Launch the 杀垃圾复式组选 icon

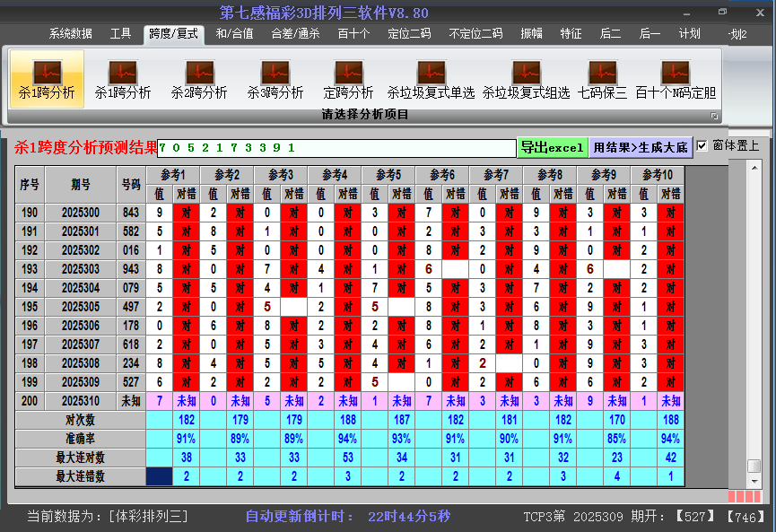coord(526,79)
